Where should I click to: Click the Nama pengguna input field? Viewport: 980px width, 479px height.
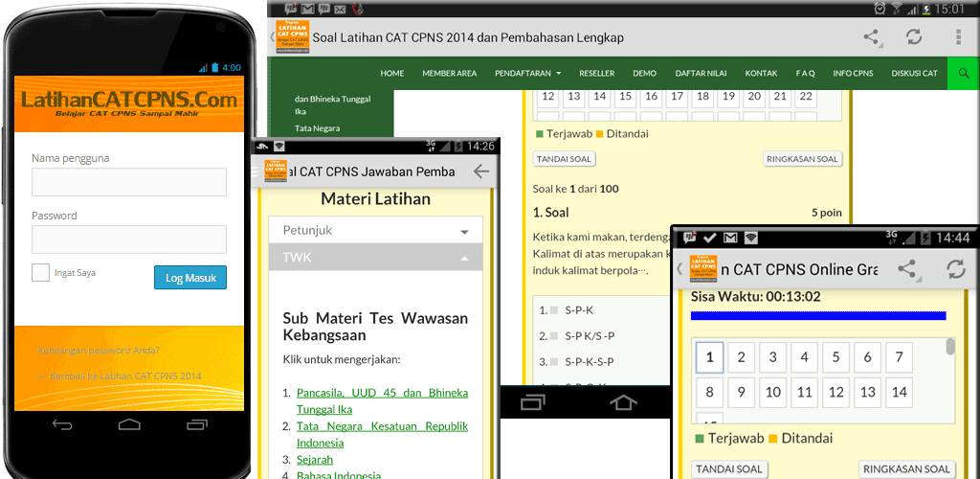click(129, 182)
